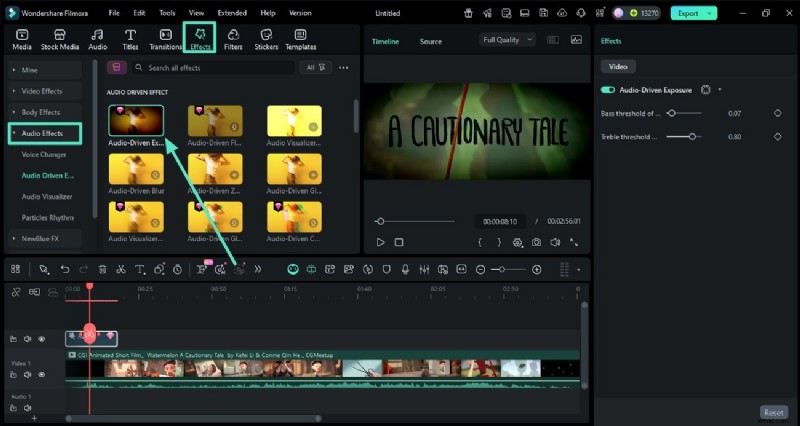
Task: Select the text tool in timeline toolbar
Action: pyautogui.click(x=140, y=269)
